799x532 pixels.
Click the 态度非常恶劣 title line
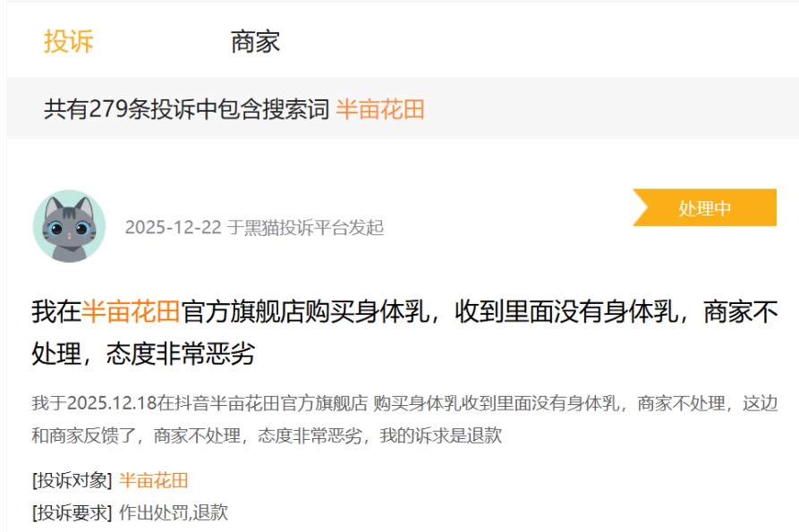pyautogui.click(x=143, y=353)
